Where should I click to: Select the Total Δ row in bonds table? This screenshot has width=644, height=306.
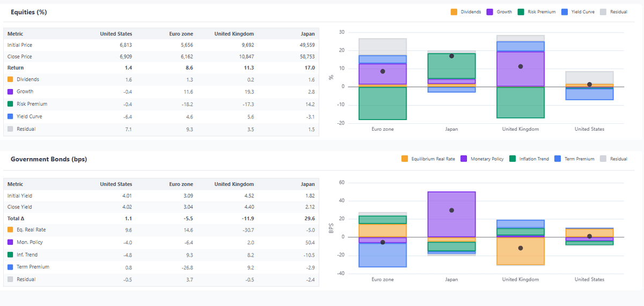click(x=17, y=218)
